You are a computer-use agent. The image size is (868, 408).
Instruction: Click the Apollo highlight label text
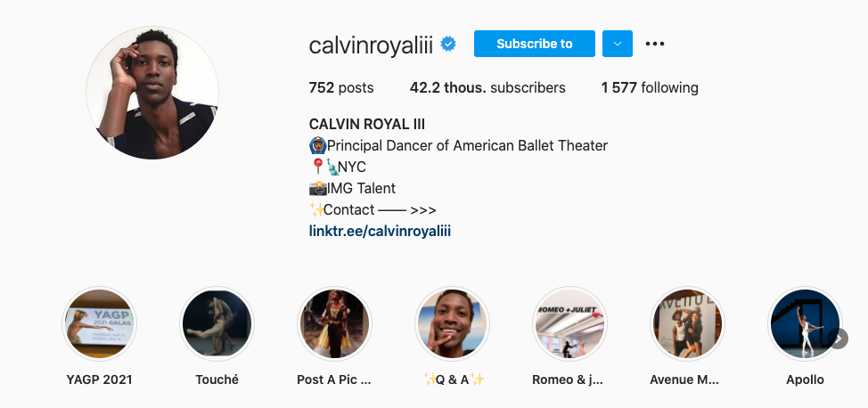point(805,379)
